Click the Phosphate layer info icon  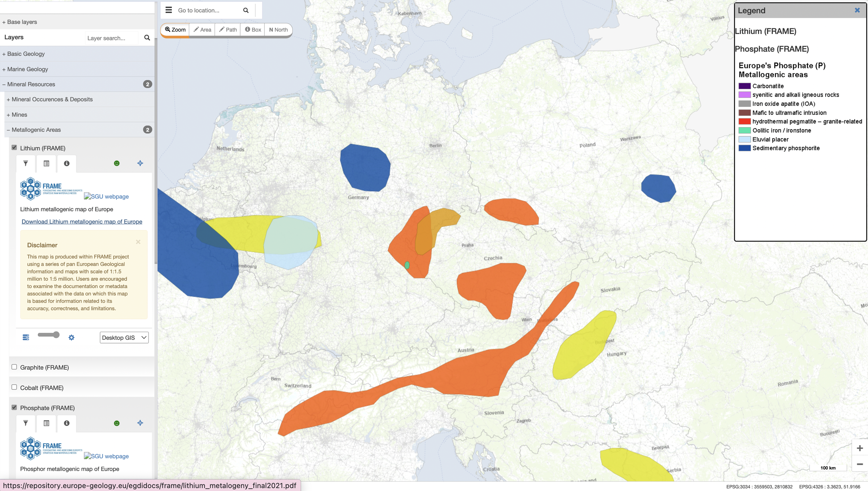point(67,423)
